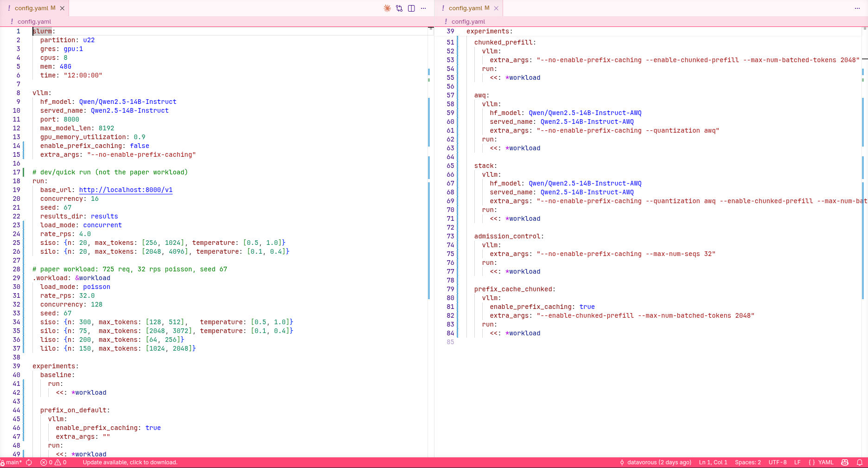This screenshot has width=868, height=468.
Task: Change indentation via the Spaces: 2 indicator
Action: click(748, 462)
